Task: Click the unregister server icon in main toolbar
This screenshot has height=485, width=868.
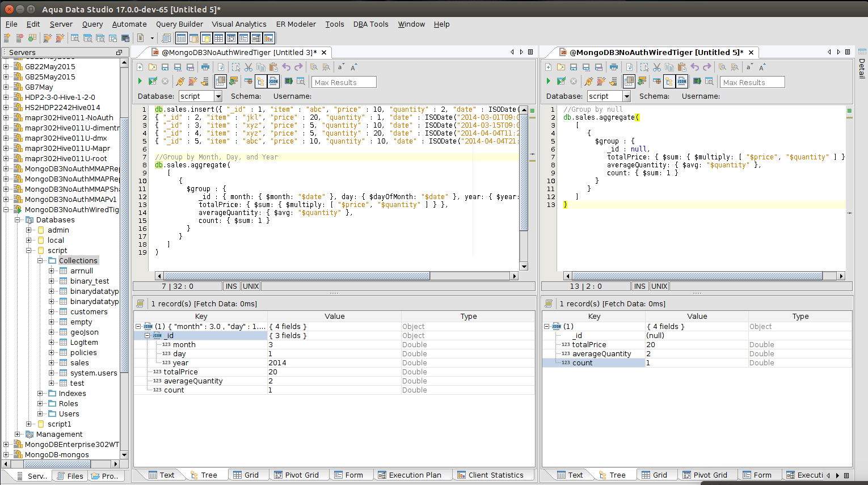Action: (x=19, y=38)
